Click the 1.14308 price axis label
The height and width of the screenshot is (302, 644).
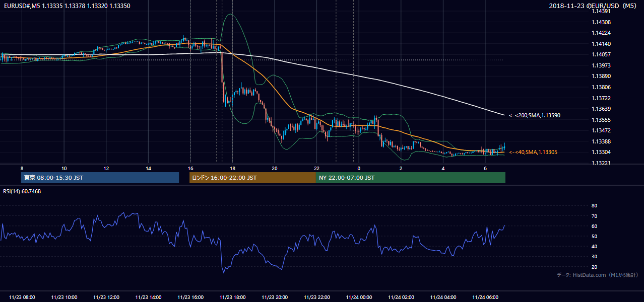[x=602, y=22]
